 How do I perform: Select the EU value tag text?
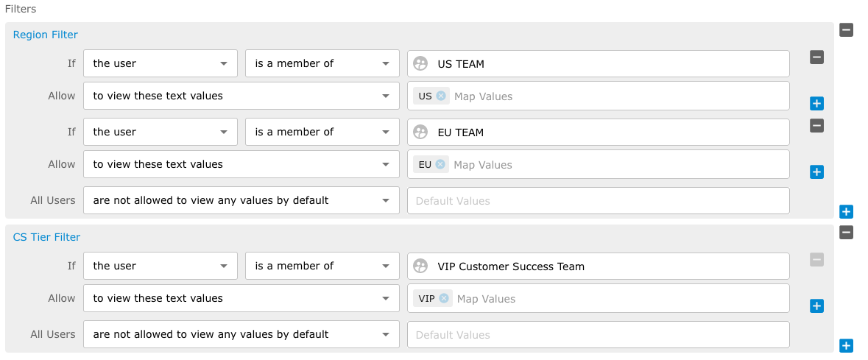(425, 164)
